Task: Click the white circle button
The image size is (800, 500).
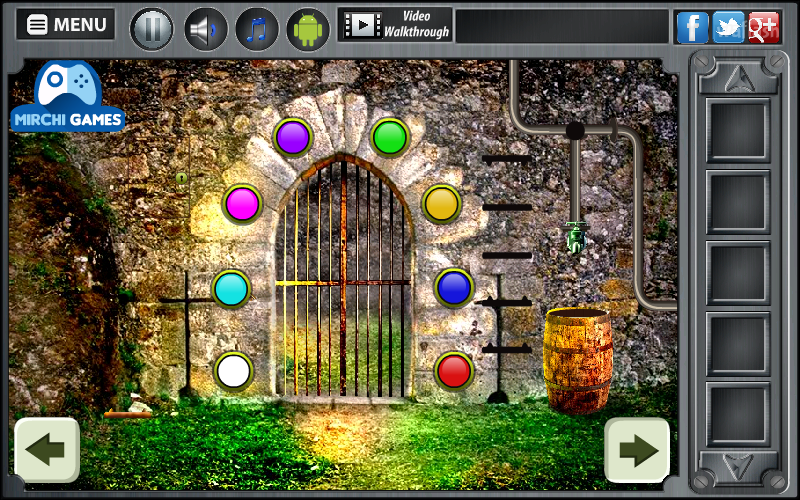Action: click(234, 371)
